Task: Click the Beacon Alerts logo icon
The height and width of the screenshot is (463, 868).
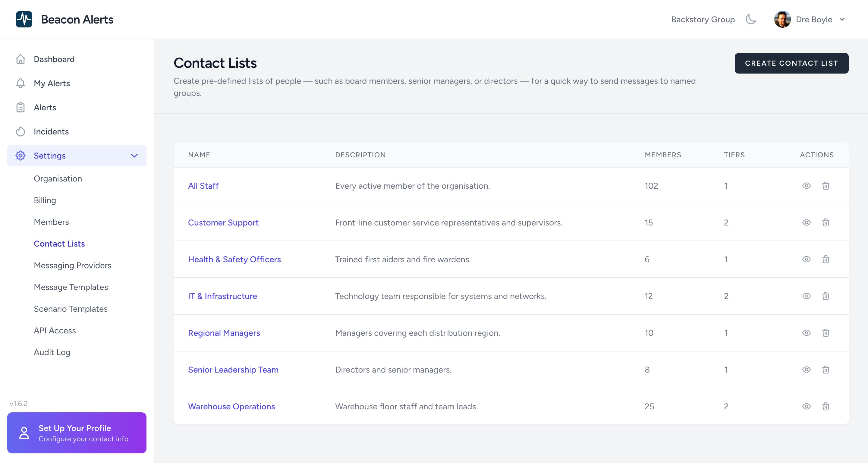Action: point(24,19)
